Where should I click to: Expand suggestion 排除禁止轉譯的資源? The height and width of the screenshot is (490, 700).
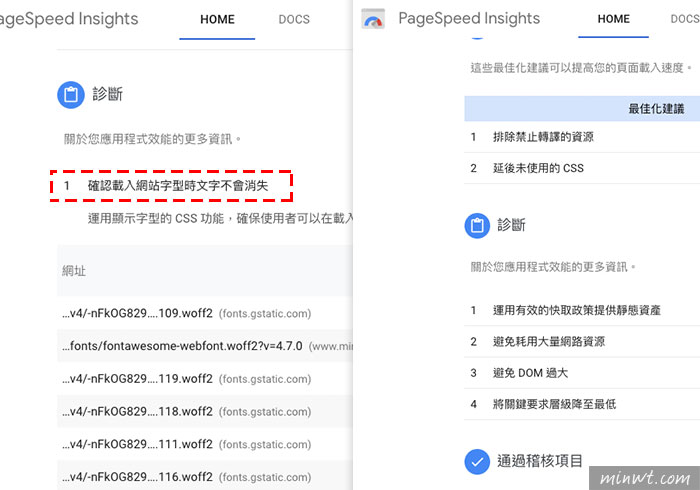tap(582, 137)
